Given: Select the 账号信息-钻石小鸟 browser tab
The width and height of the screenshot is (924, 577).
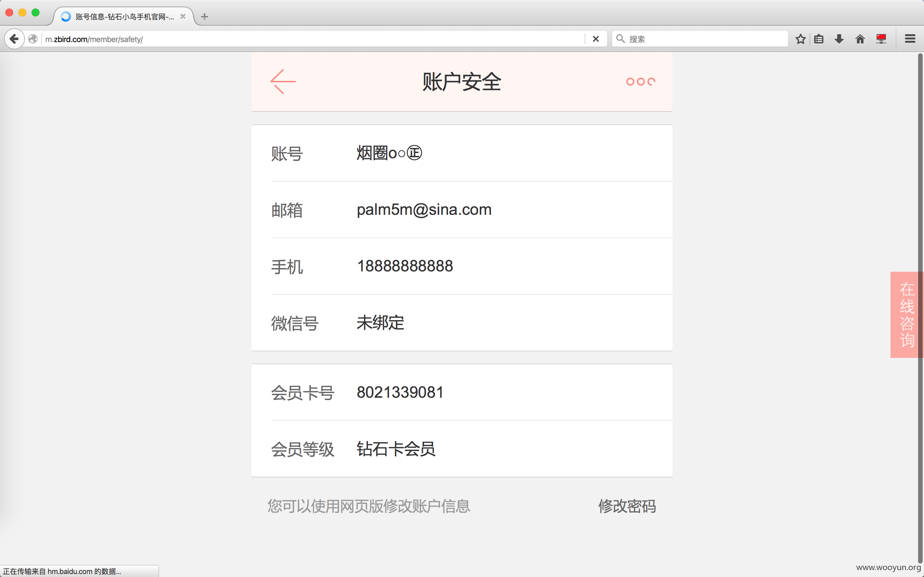Looking at the screenshot, I should [x=123, y=17].
